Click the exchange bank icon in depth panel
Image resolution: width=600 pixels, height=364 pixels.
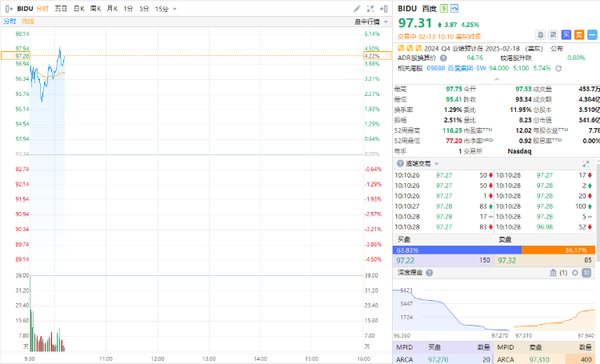tap(553, 273)
